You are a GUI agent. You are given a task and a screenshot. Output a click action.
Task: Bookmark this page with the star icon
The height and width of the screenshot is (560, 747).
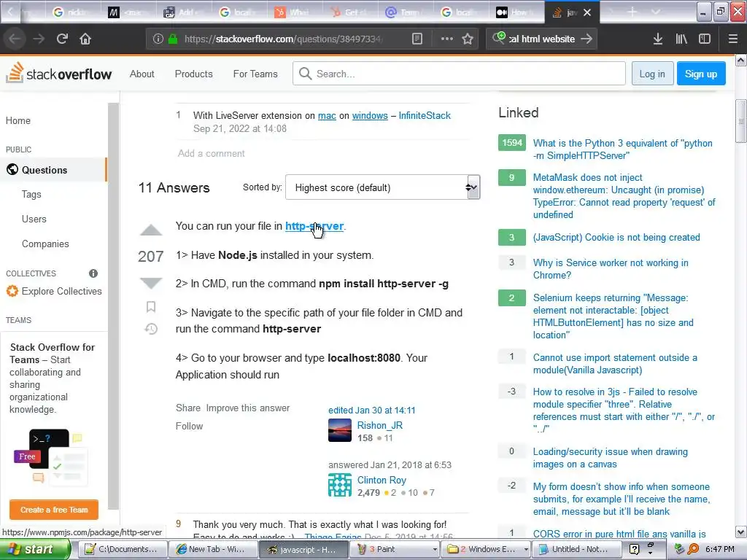click(x=468, y=39)
